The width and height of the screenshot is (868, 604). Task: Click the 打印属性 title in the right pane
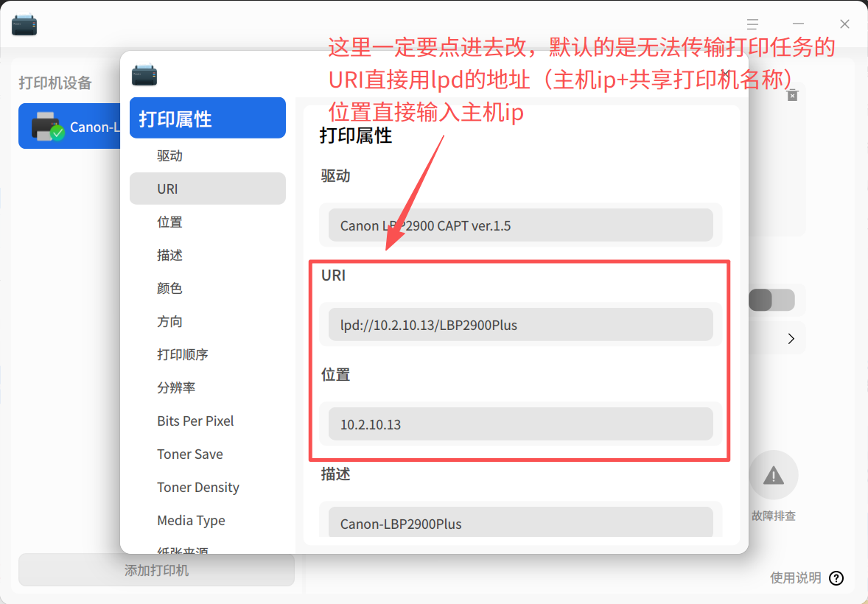[x=356, y=136]
